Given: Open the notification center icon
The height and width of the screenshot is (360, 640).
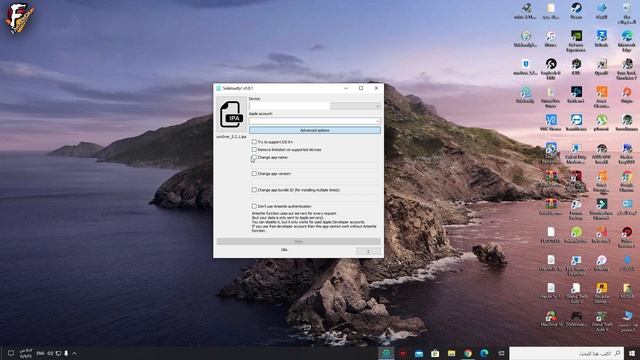Looking at the screenshot, I should click(11, 353).
